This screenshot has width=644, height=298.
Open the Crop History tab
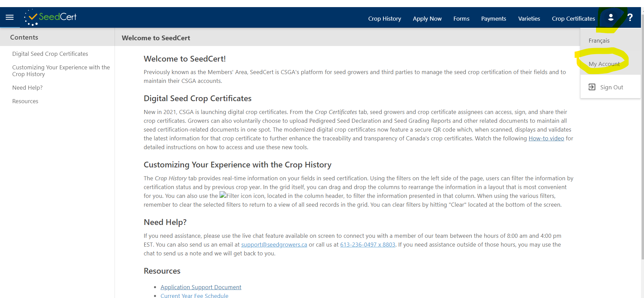(x=384, y=19)
